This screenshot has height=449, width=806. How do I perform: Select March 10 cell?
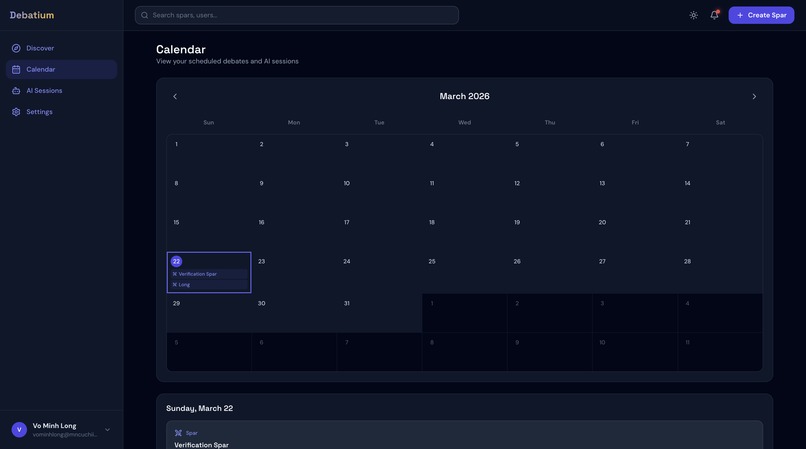pyautogui.click(x=379, y=193)
